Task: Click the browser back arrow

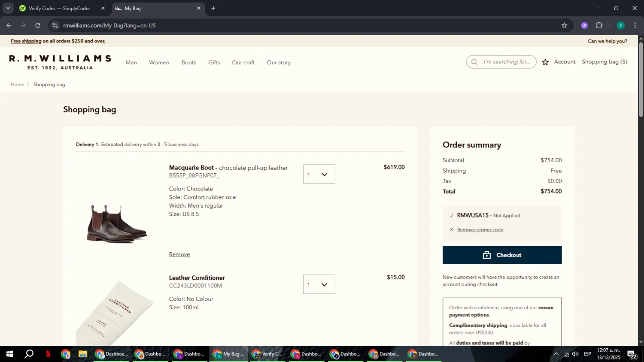Action: (9, 25)
